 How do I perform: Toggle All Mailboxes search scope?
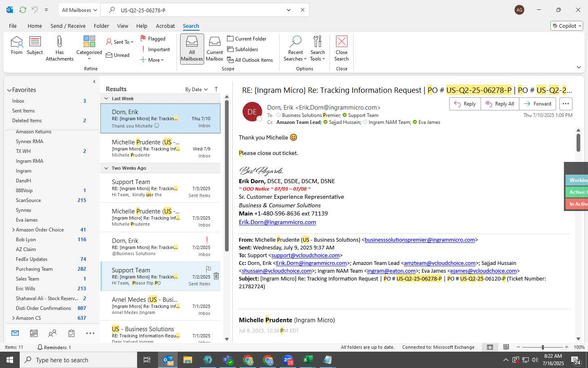pos(192,49)
